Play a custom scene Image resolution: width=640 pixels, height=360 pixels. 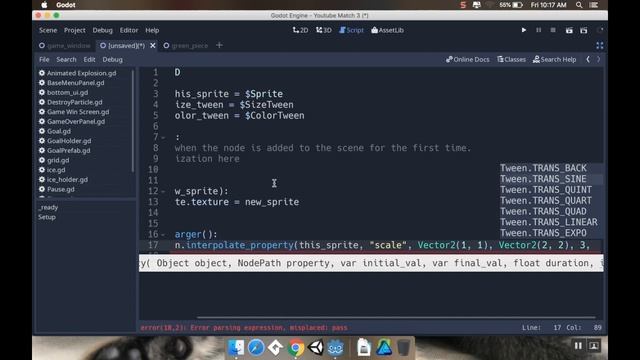(x=584, y=30)
